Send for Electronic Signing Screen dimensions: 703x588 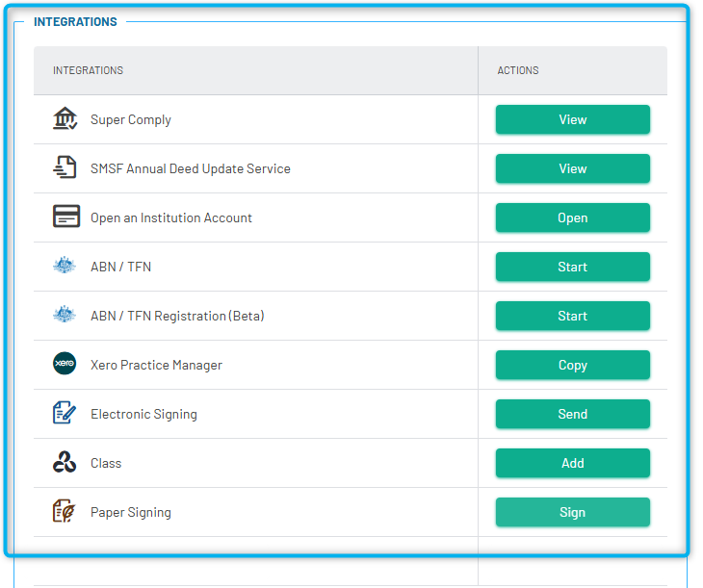click(x=573, y=414)
